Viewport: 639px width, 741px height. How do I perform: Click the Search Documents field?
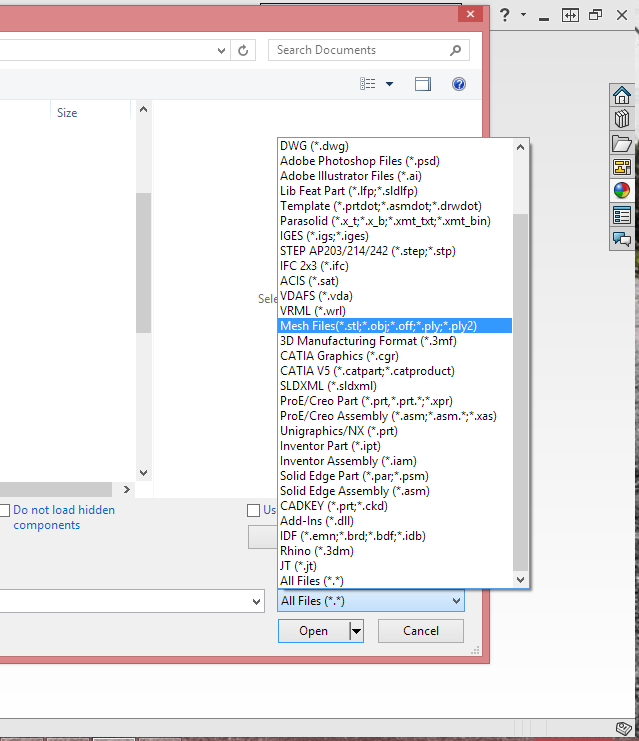[359, 50]
